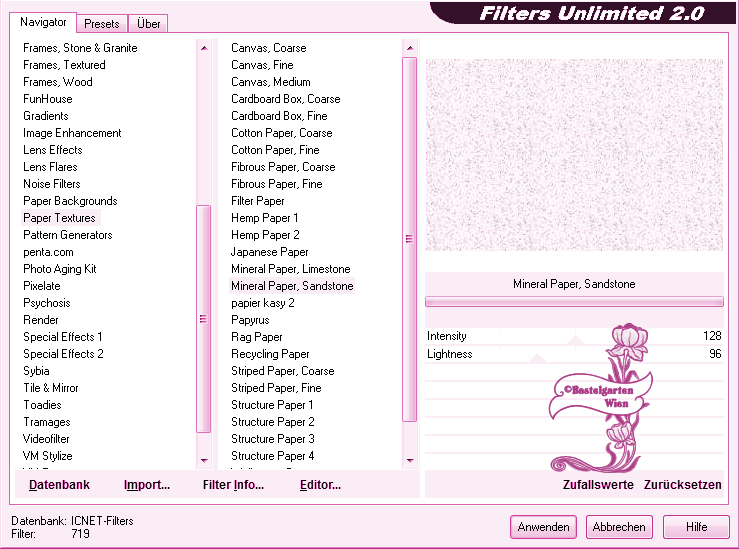This screenshot has width=739, height=549.
Task: Click the category list scrollbar thumb
Action: pyautogui.click(x=204, y=319)
